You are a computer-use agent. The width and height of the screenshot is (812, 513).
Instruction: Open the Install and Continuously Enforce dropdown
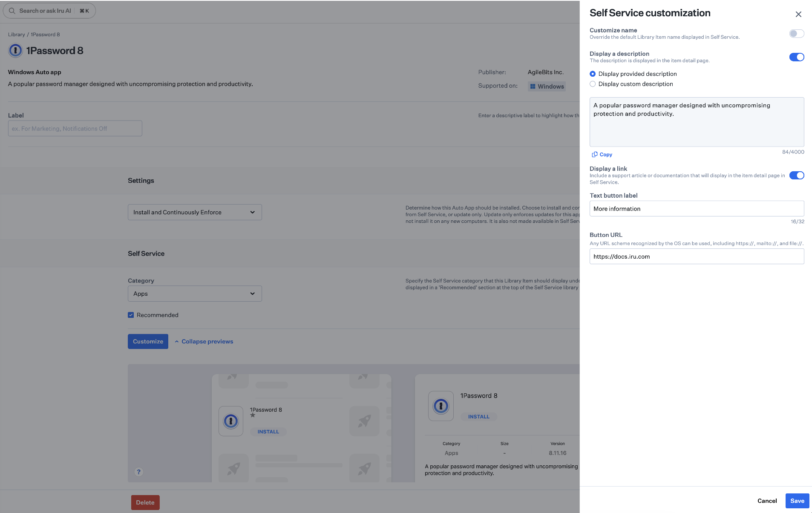tap(194, 212)
